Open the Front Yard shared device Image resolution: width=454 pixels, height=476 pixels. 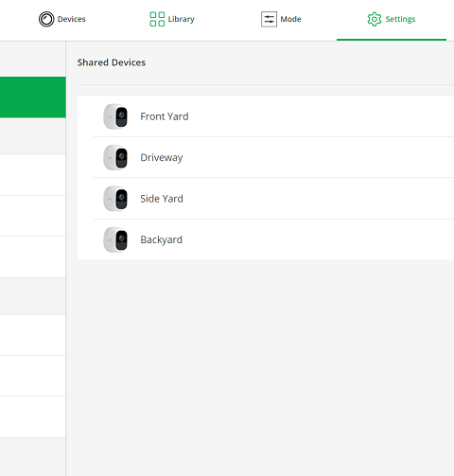[x=266, y=116]
